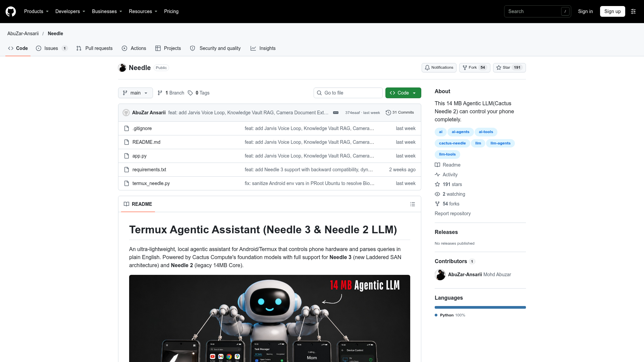Image resolution: width=644 pixels, height=362 pixels.
Task: Click the Python language bar
Action: tap(480, 307)
